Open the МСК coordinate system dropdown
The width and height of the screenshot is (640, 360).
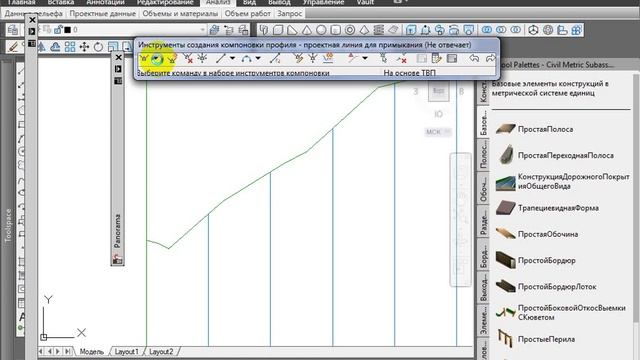click(438, 132)
